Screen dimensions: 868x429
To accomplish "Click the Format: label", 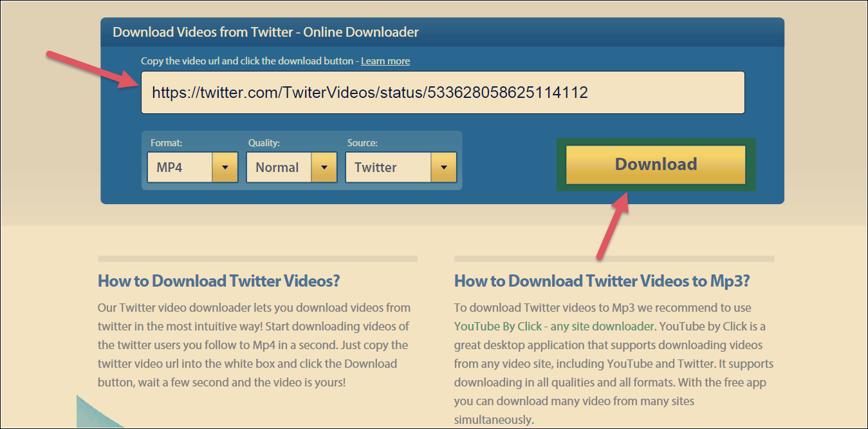I will coord(167,142).
